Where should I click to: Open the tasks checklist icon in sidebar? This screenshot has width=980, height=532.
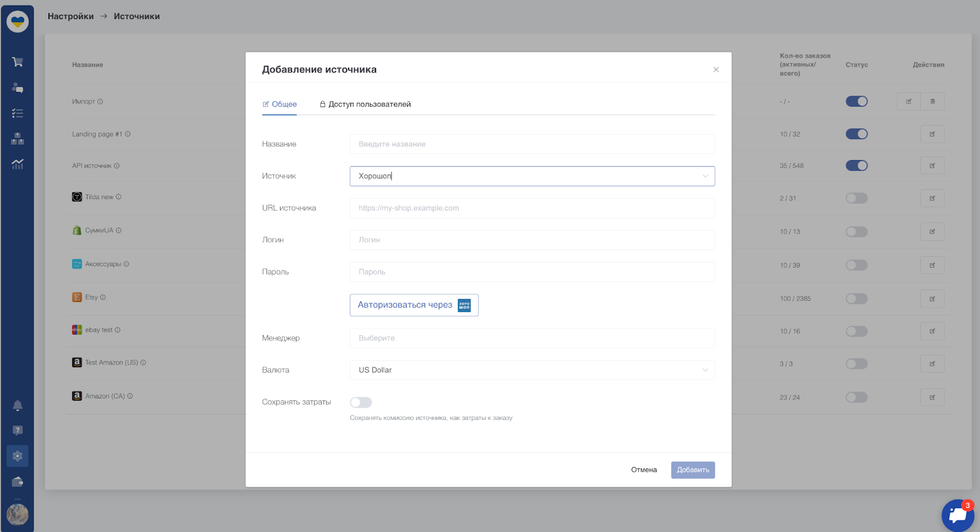point(17,113)
